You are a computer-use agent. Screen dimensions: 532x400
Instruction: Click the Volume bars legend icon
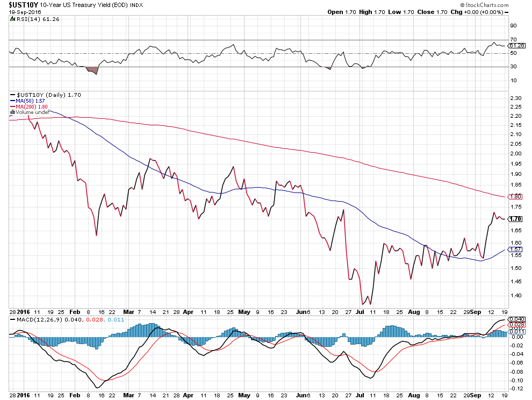(x=13, y=112)
